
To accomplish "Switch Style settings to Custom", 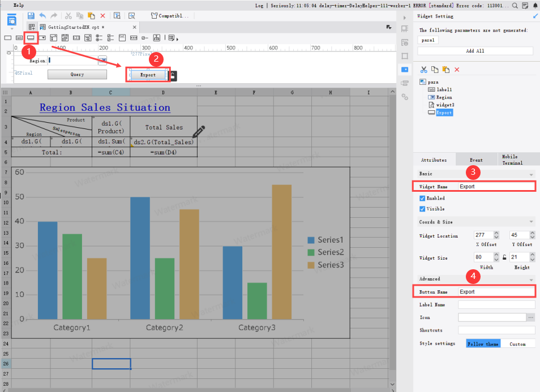I will click(x=518, y=343).
